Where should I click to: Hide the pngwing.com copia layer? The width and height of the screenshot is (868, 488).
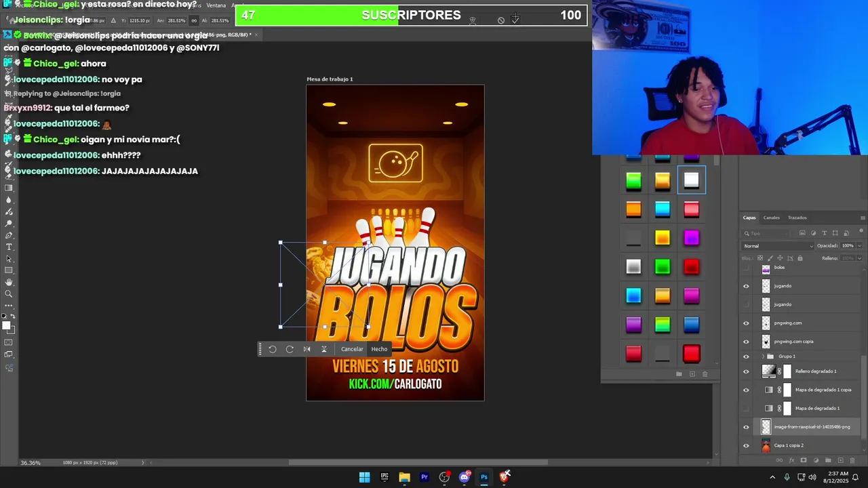pos(747,342)
